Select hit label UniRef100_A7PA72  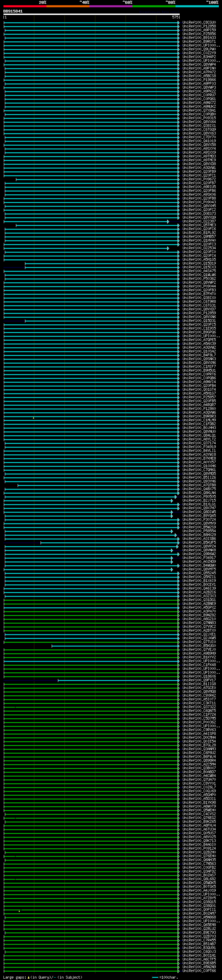pyautogui.click(x=199, y=72)
